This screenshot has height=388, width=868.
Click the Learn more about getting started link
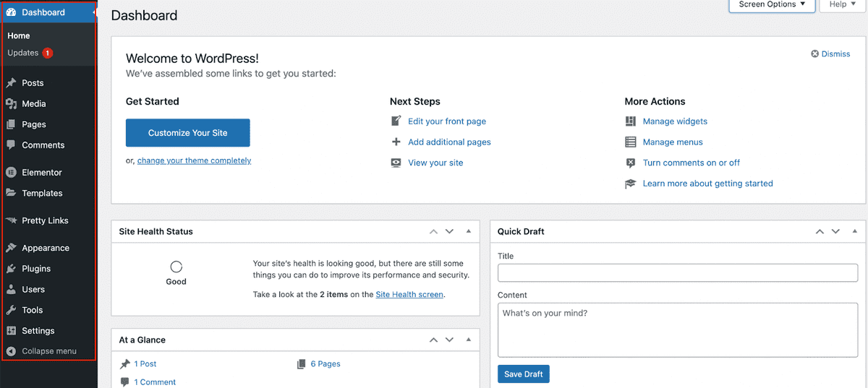pos(708,184)
